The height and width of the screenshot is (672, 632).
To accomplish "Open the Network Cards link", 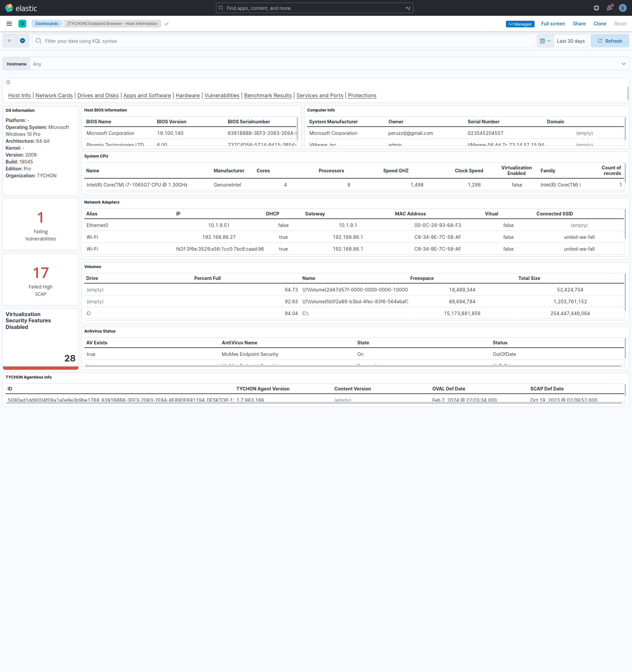I will tap(54, 95).
